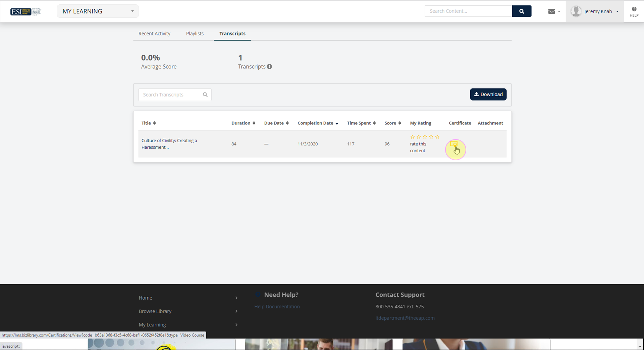
Task: Open the profile avatar picture
Action: [577, 11]
